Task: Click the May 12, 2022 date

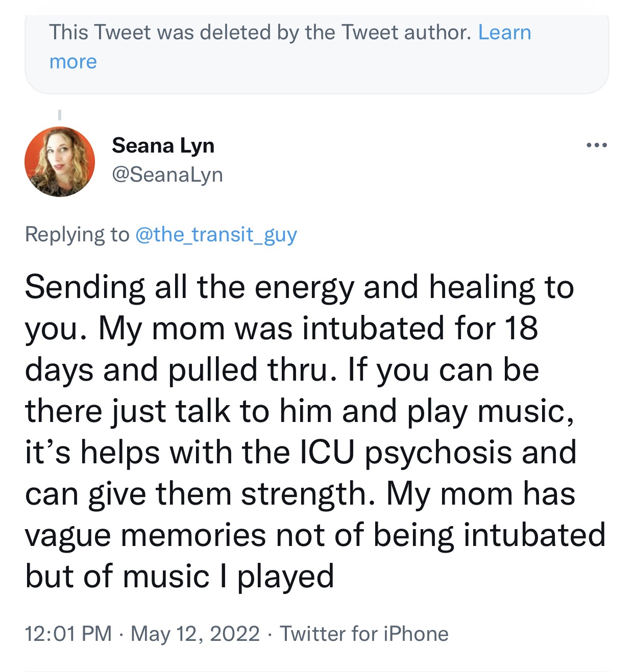Action: tap(195, 634)
